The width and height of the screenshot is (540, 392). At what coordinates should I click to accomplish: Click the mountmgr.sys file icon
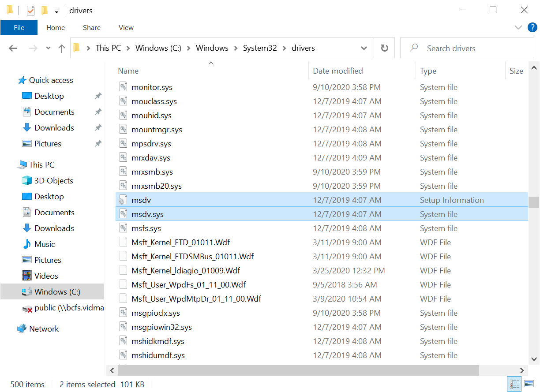(x=123, y=130)
